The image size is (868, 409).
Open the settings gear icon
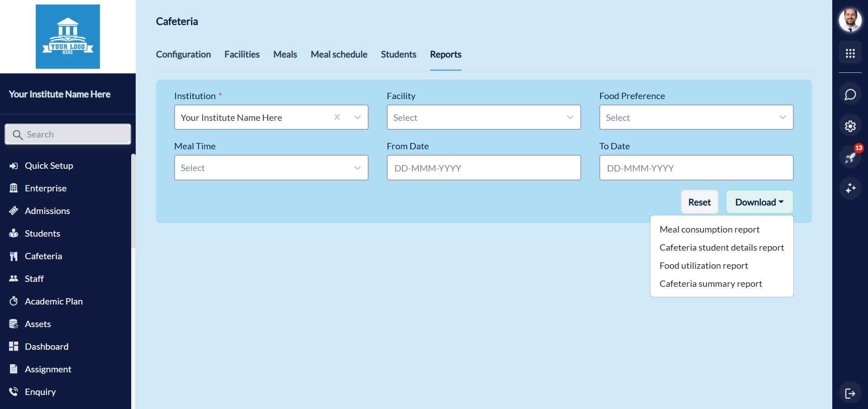point(850,126)
